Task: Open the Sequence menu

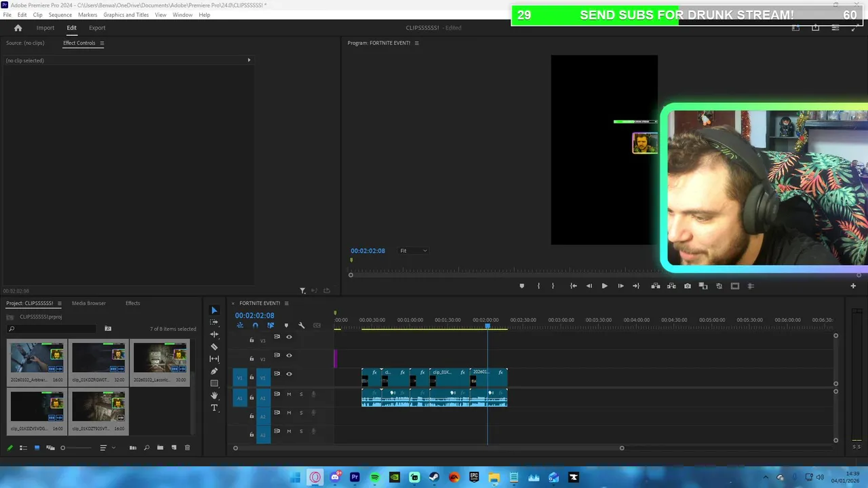Action: point(60,15)
